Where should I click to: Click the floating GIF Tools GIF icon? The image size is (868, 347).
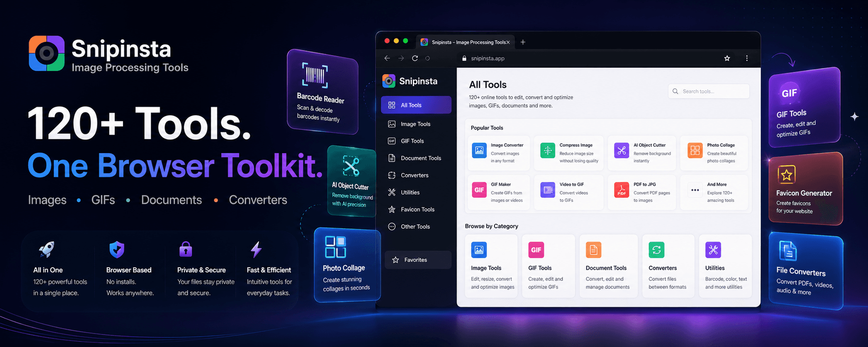point(789,93)
